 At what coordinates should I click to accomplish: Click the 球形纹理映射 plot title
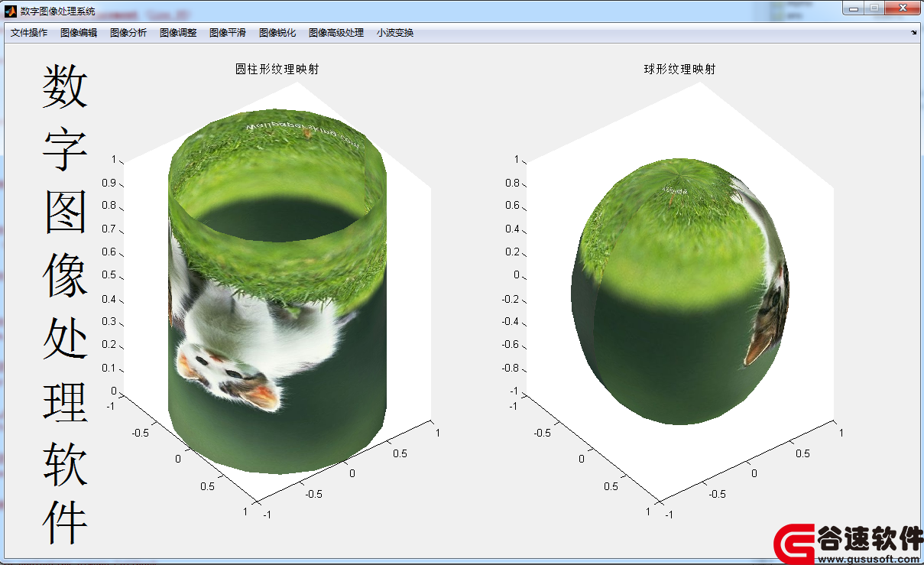pyautogui.click(x=679, y=69)
